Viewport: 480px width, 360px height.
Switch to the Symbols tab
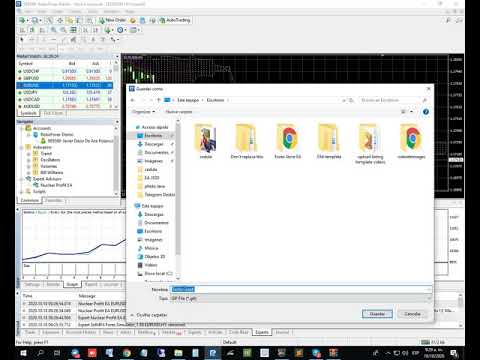tap(28, 113)
